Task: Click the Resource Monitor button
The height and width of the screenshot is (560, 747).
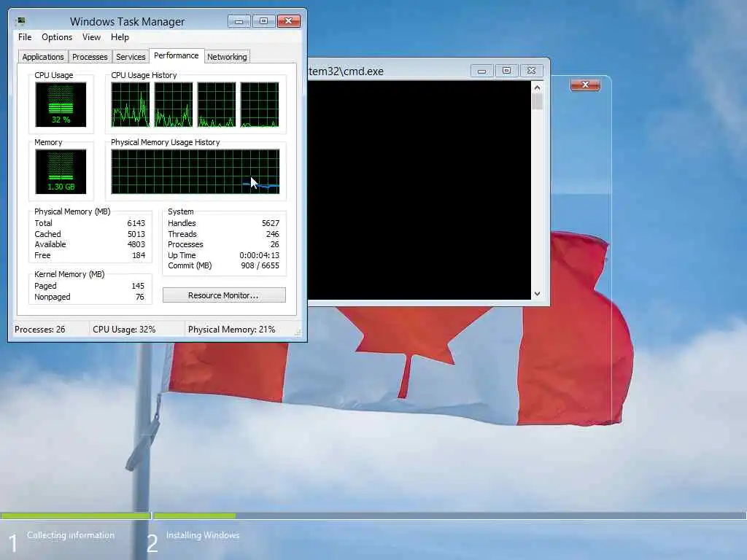Action: (x=224, y=295)
